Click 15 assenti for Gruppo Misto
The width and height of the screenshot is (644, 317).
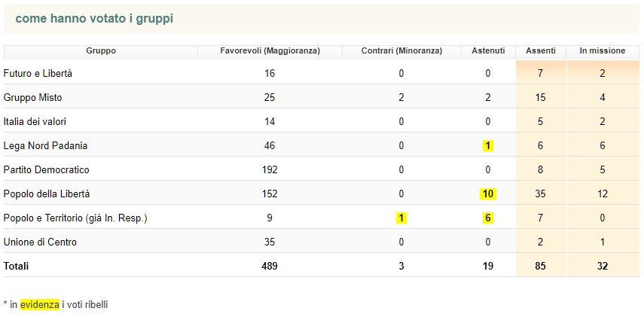[x=541, y=98]
